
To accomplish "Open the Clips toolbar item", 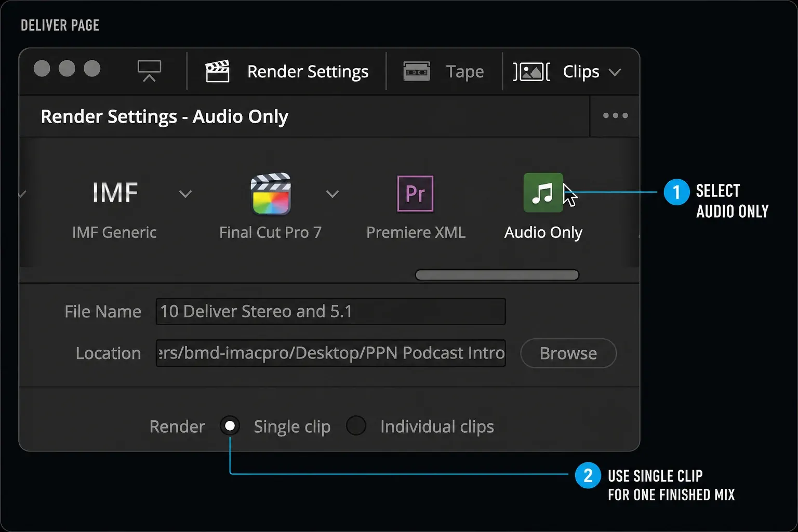I will [567, 72].
